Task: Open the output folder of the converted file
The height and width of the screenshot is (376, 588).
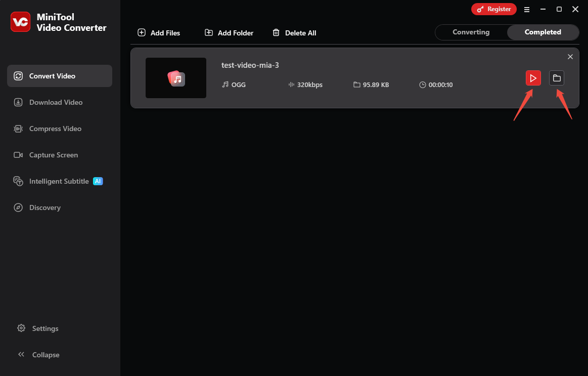Action: click(557, 78)
